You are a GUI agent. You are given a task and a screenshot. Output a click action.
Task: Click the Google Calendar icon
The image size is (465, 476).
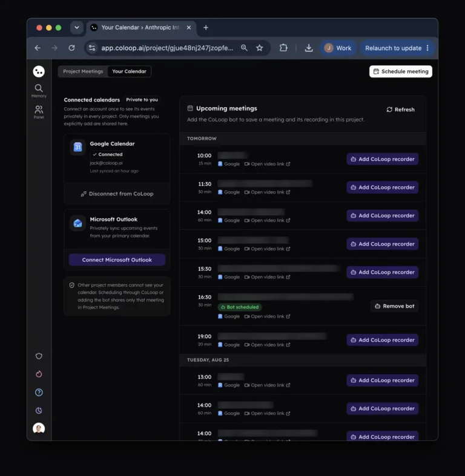pyautogui.click(x=78, y=147)
